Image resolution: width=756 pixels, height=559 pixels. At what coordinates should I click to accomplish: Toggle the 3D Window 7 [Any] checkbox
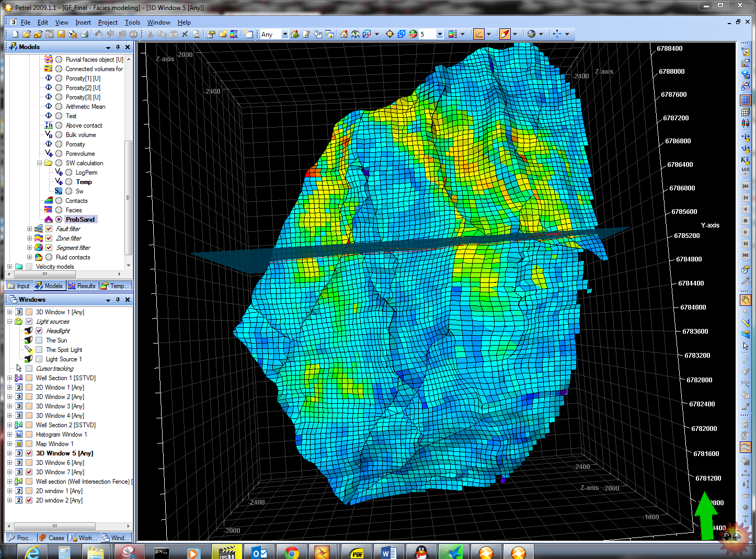tap(29, 472)
